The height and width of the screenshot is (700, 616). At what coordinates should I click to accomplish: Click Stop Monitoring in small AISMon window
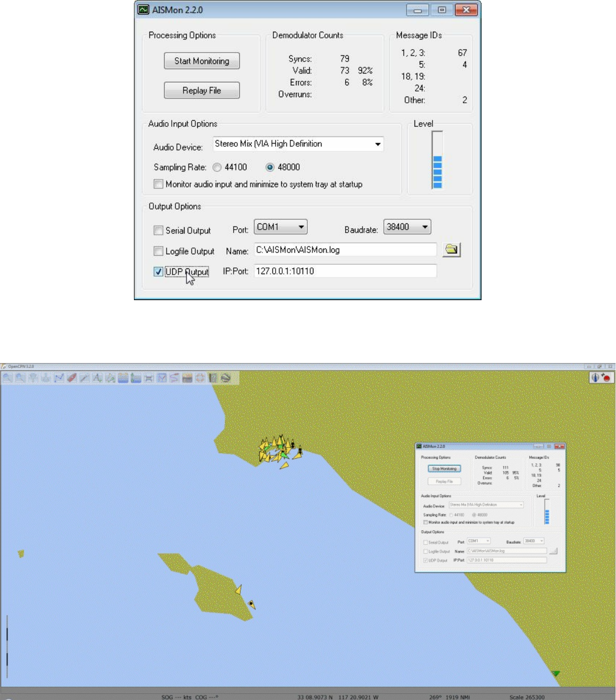(x=444, y=468)
